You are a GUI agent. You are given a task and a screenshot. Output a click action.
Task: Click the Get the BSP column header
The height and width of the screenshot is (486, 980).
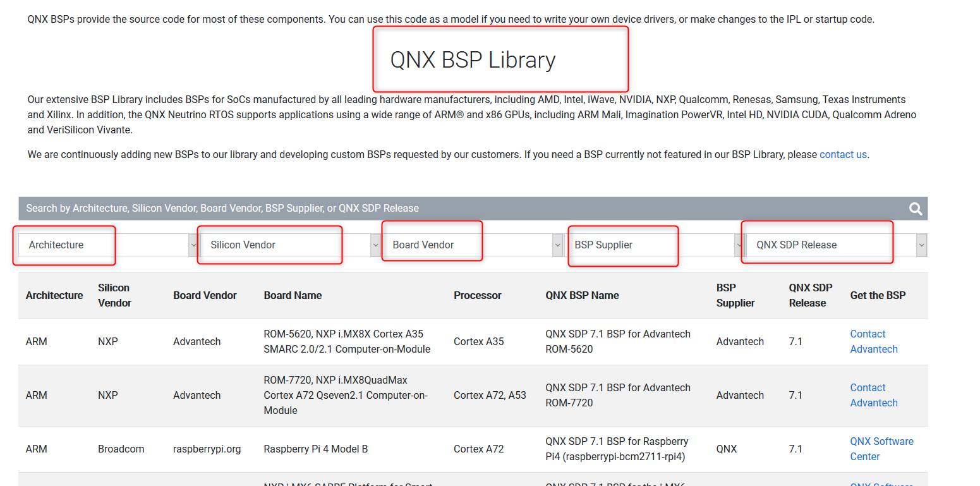pos(878,295)
